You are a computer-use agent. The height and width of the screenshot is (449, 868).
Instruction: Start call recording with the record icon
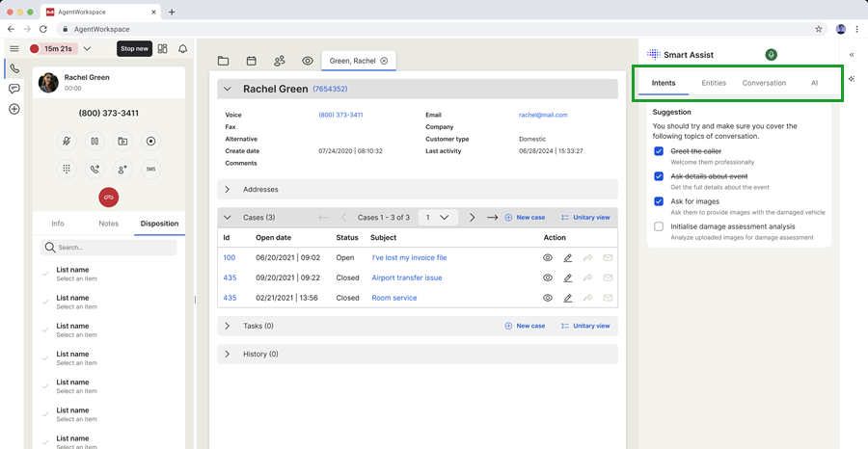coord(150,141)
